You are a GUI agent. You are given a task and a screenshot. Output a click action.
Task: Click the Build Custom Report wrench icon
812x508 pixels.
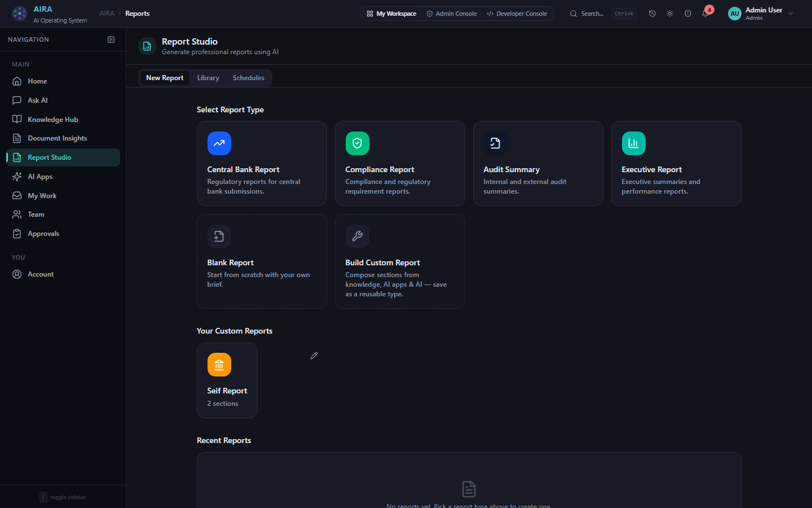coord(358,237)
